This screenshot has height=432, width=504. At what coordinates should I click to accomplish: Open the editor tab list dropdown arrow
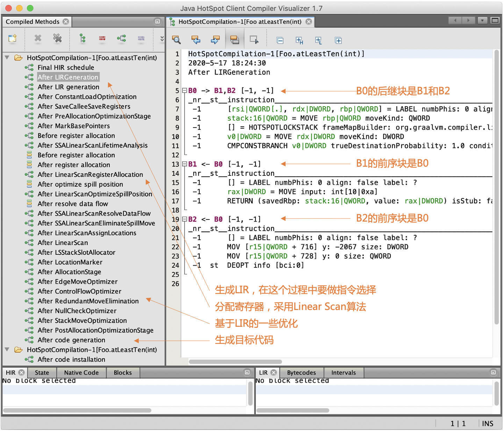click(x=482, y=21)
